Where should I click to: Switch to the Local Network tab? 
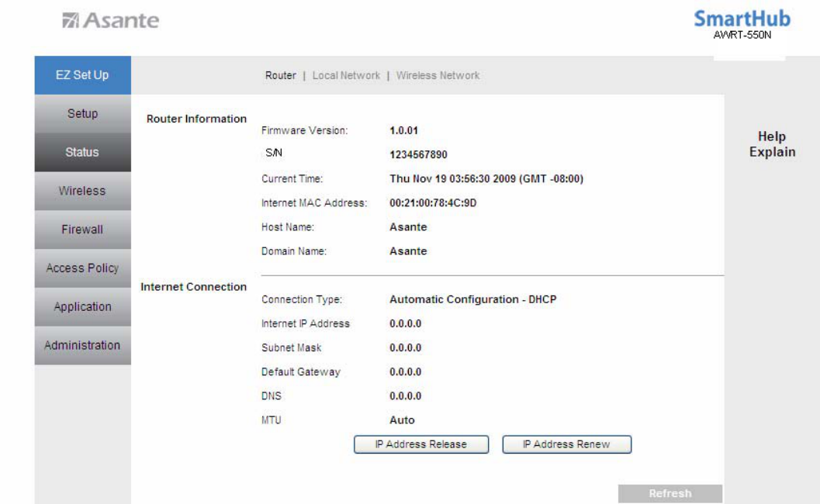coord(346,75)
